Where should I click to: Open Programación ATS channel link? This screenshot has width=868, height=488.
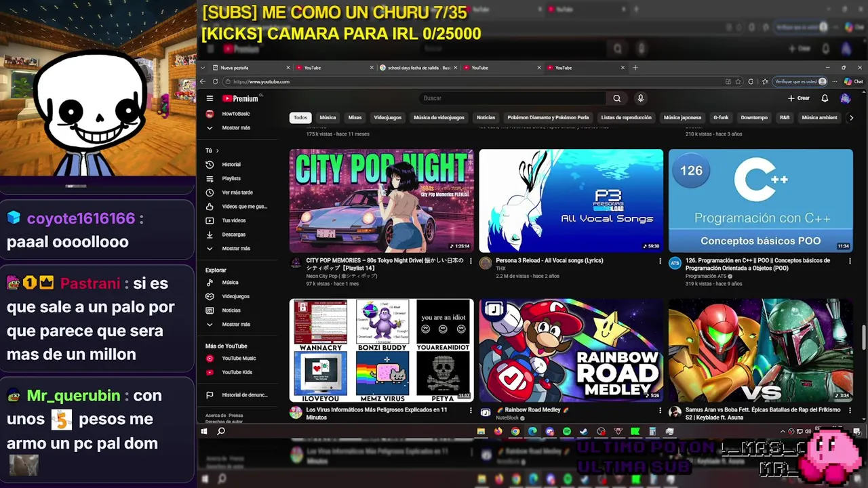(x=705, y=276)
